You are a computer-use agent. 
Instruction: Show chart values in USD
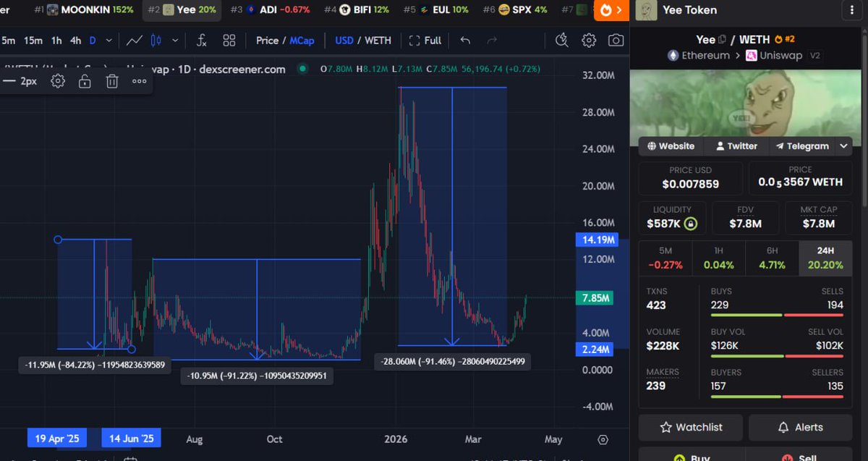pyautogui.click(x=344, y=41)
